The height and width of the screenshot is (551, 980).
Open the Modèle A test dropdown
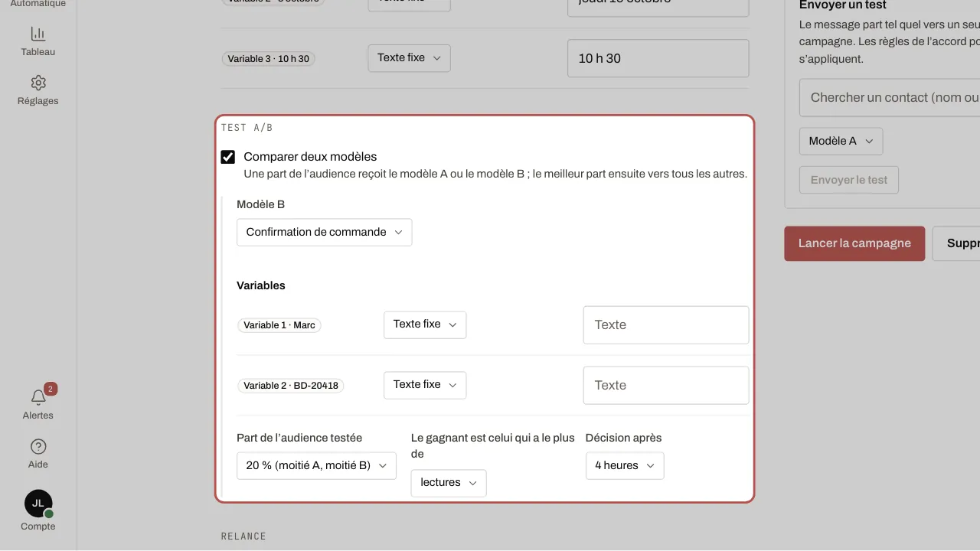[x=841, y=141]
